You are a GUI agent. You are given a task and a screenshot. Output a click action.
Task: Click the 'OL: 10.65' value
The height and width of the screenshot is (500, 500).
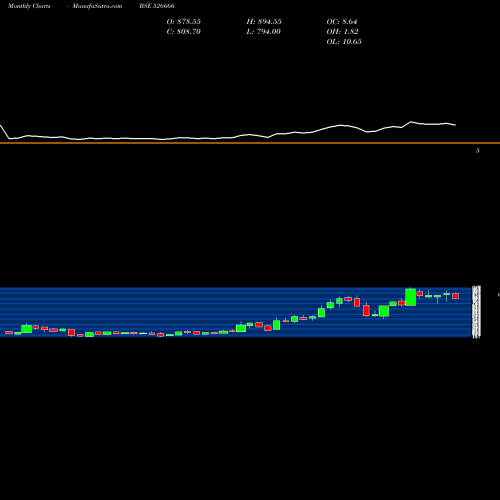tap(344, 42)
